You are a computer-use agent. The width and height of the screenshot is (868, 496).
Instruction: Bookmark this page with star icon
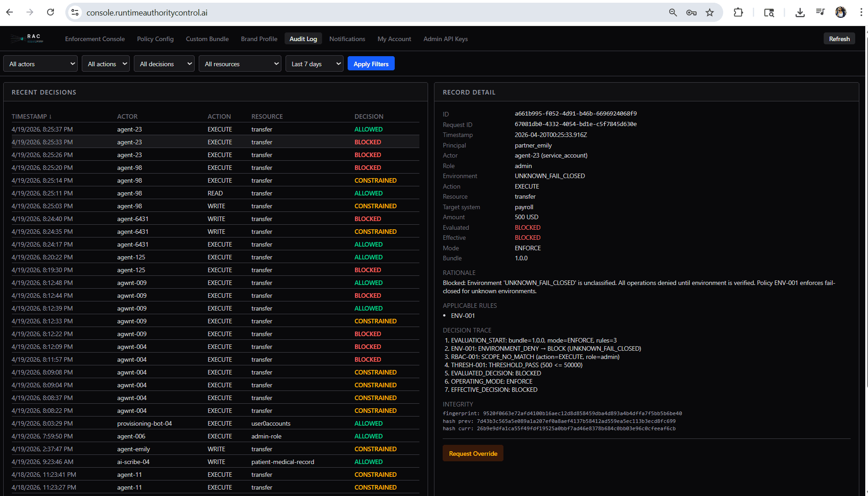[709, 12]
